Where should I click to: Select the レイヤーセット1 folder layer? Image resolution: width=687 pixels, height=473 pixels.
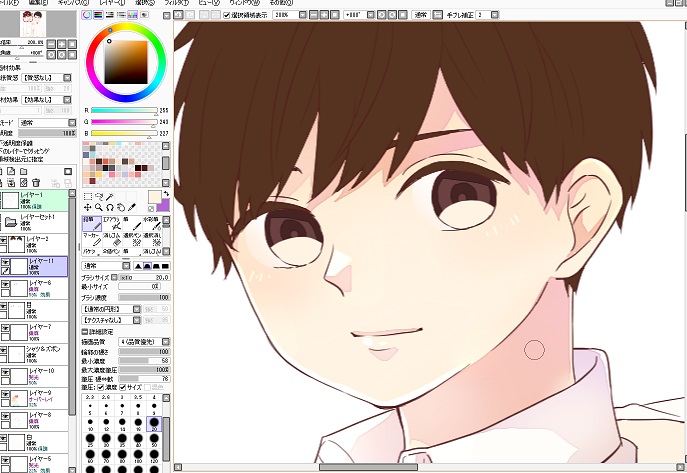[34, 222]
